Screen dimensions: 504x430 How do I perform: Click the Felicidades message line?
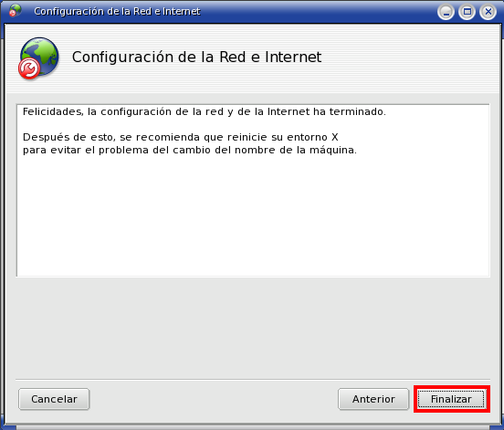pos(205,112)
